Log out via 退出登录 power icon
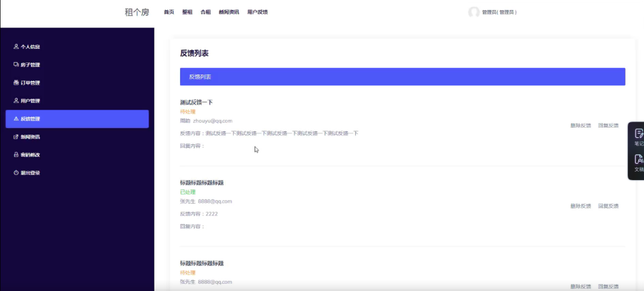This screenshot has height=291, width=644. click(x=16, y=173)
